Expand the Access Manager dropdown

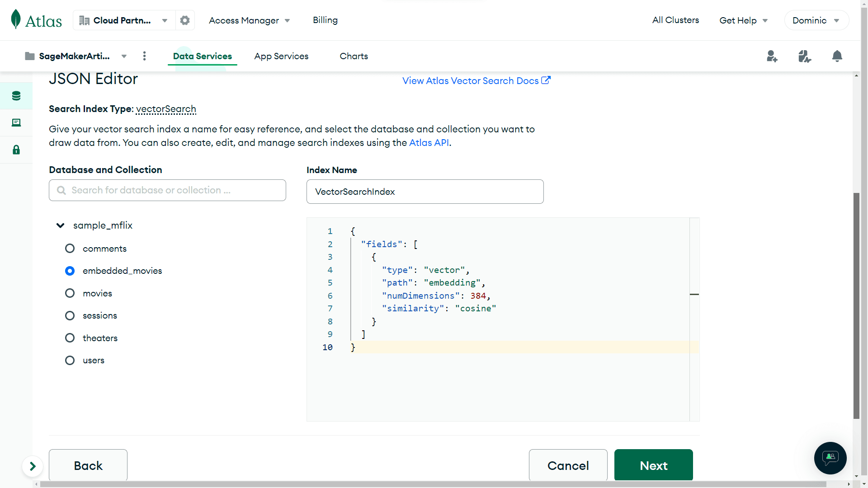pyautogui.click(x=288, y=20)
